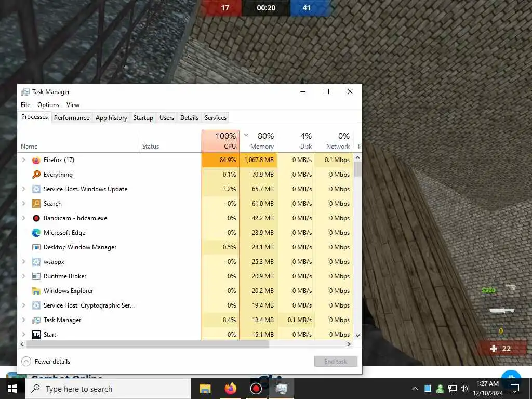Click the taskbar search box
The width and height of the screenshot is (532, 399).
108,389
